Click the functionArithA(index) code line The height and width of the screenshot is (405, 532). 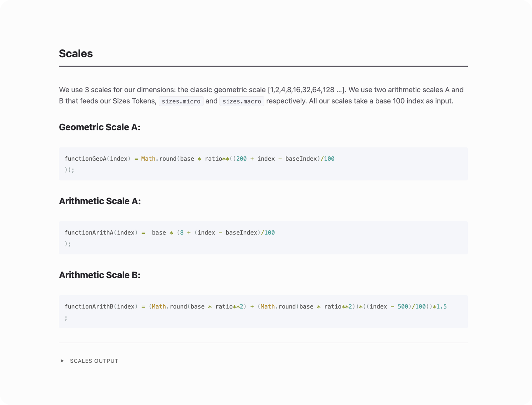[170, 233]
